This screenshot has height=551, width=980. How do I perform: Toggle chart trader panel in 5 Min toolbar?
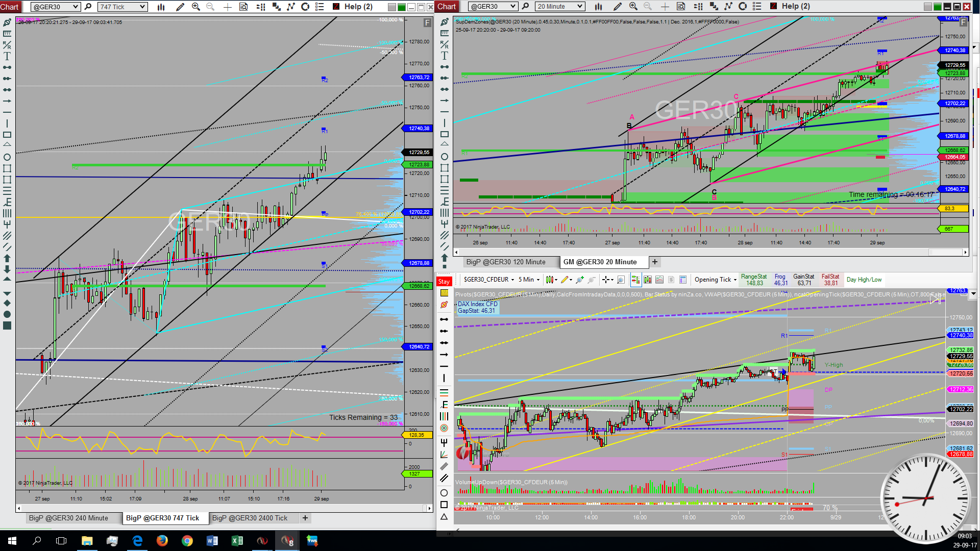coord(635,280)
